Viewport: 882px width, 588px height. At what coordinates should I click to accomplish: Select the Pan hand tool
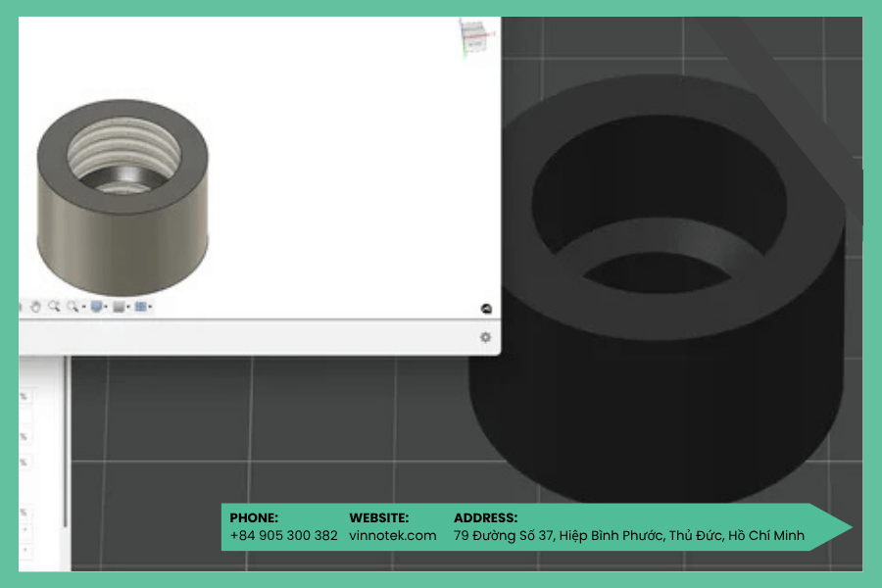(x=35, y=307)
